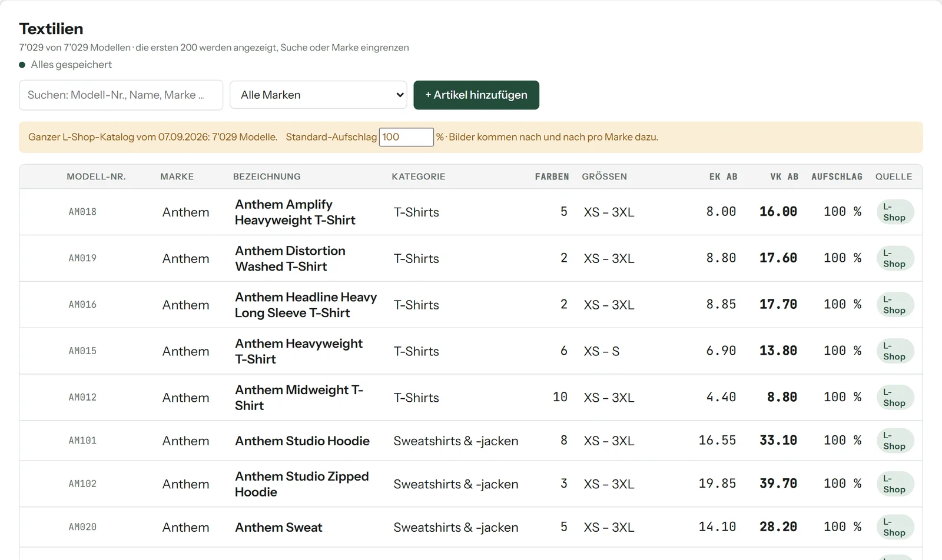Viewport: 942px width, 560px height.
Task: Edit the 100 % markup of AM019
Action: 843,258
